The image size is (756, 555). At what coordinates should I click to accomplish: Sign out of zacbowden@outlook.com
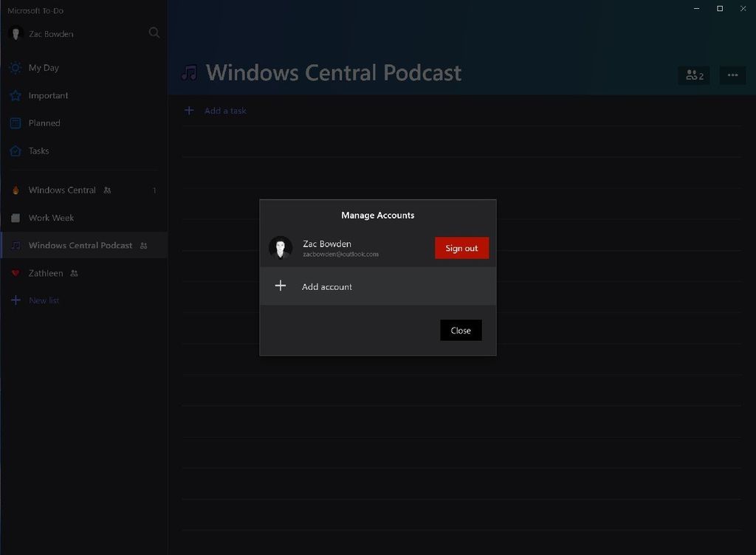click(461, 248)
